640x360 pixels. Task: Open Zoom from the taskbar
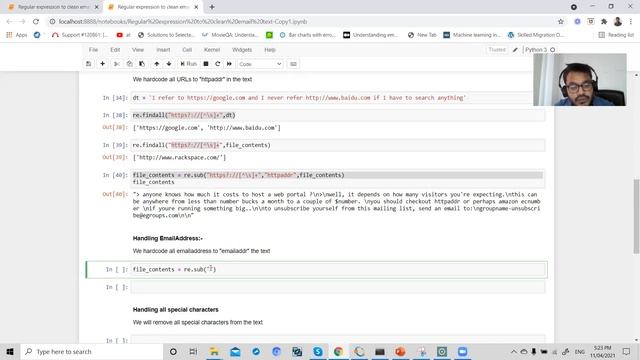tap(462, 351)
